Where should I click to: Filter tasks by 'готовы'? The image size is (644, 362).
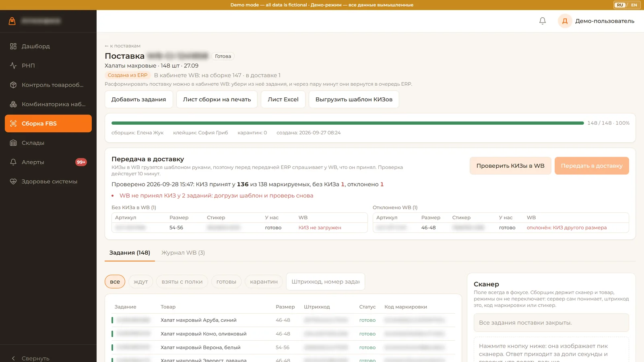(226, 282)
